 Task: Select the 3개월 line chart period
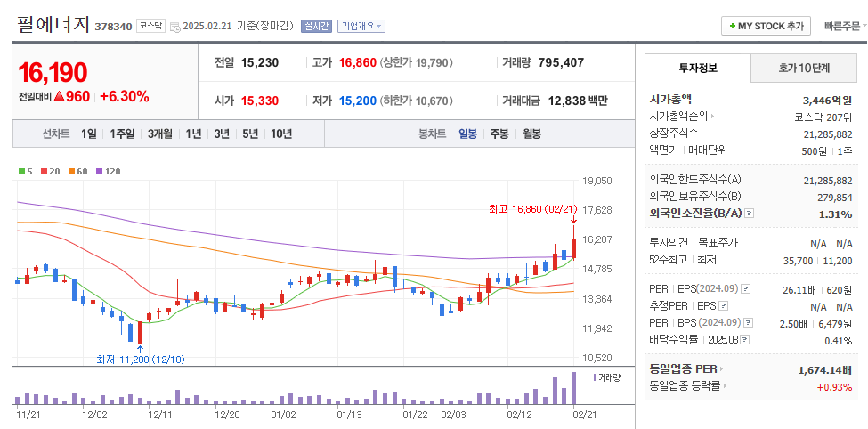tap(160, 134)
